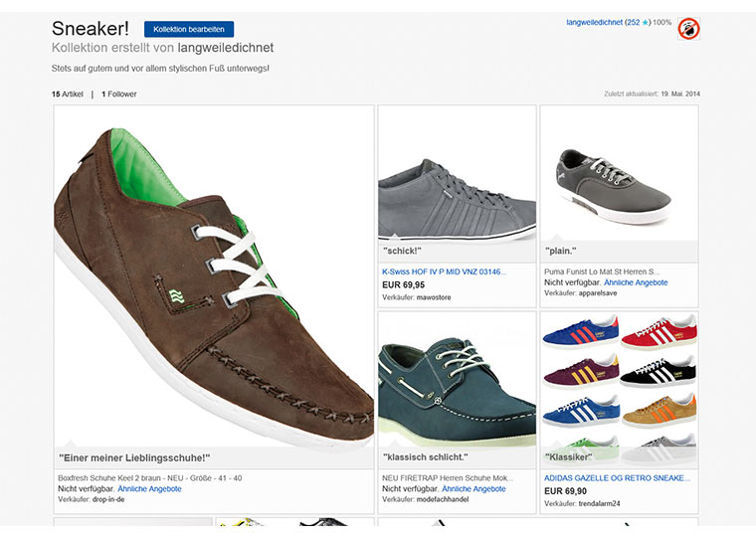This screenshot has height=539, width=756.
Task: Click the collection creator name langweiledichnet in the heading
Action: [226, 48]
